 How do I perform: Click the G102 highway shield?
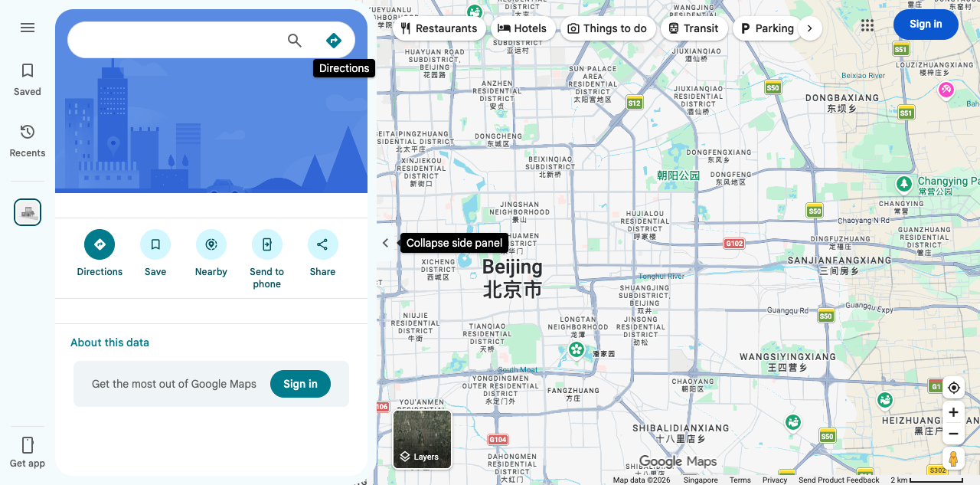(x=734, y=244)
